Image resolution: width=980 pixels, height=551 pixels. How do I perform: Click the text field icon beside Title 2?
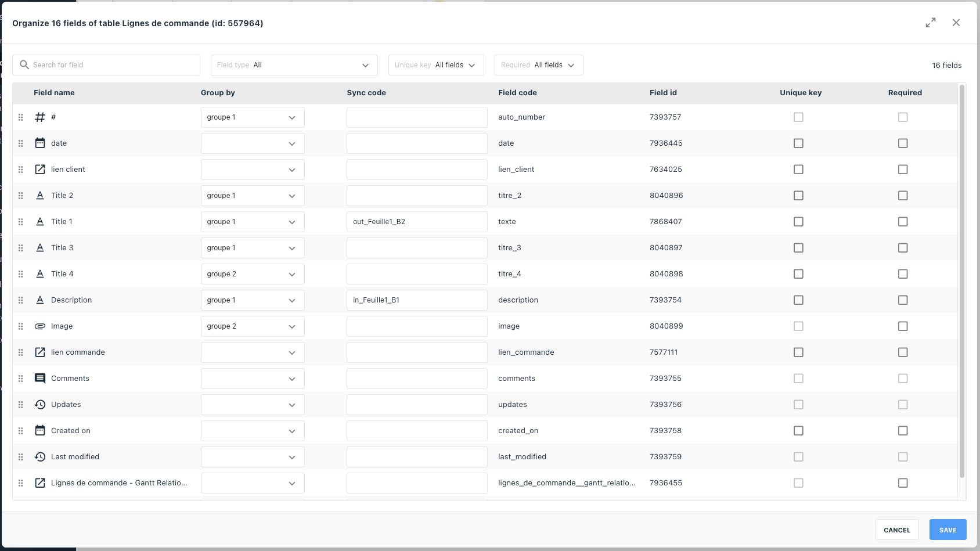pyautogui.click(x=39, y=195)
